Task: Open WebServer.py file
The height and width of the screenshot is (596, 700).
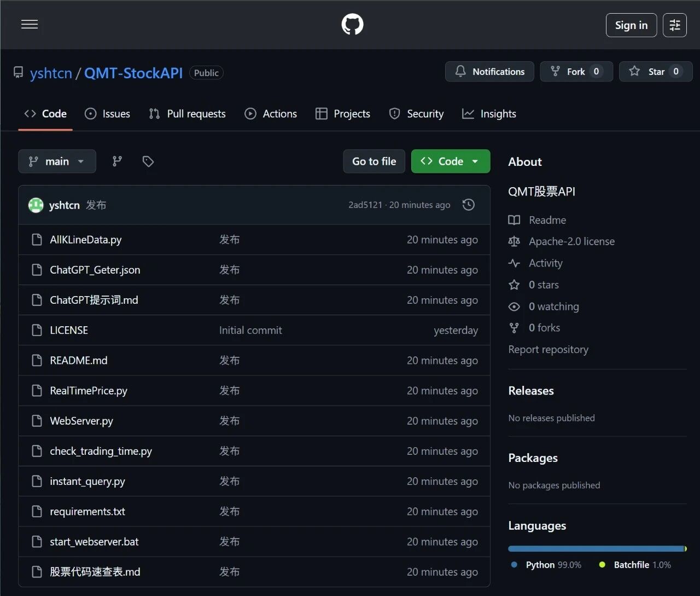Action: [81, 421]
